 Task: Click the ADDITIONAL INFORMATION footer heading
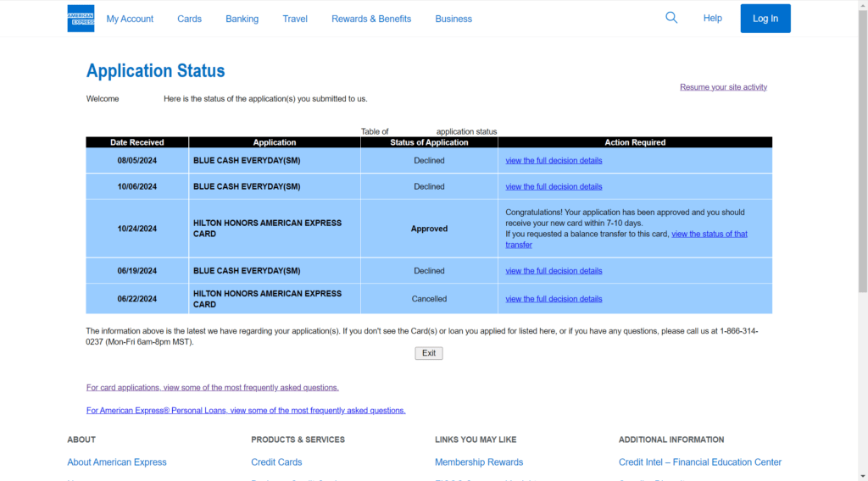(671, 440)
